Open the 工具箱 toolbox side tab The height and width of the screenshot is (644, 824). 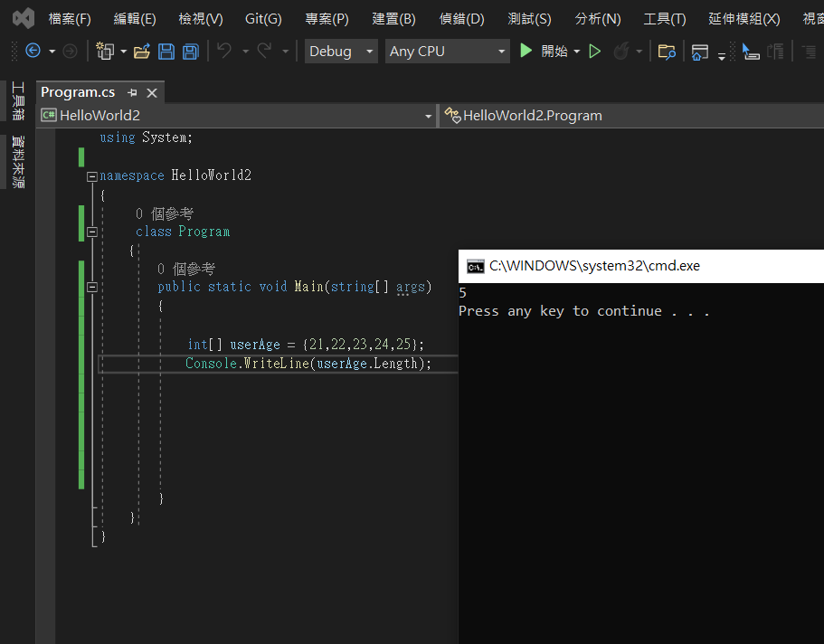[18, 101]
